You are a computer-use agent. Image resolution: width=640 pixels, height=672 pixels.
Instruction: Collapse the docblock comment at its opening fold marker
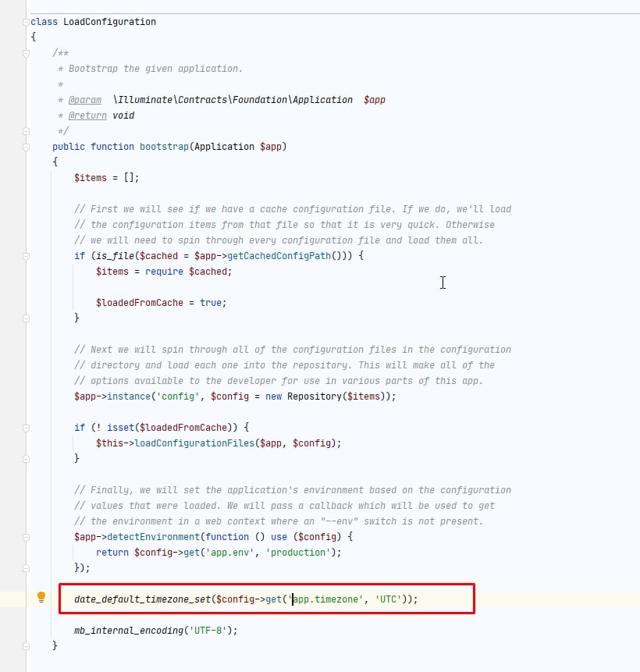tap(27, 54)
